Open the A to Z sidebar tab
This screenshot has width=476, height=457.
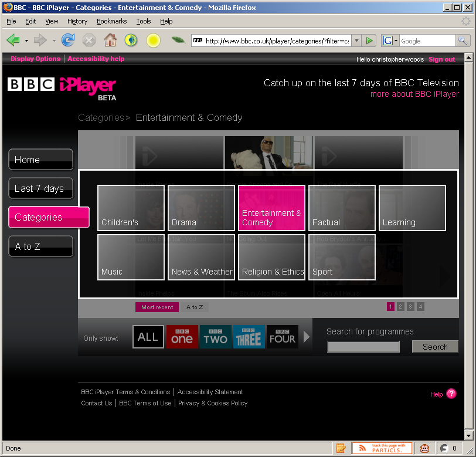pyautogui.click(x=40, y=246)
